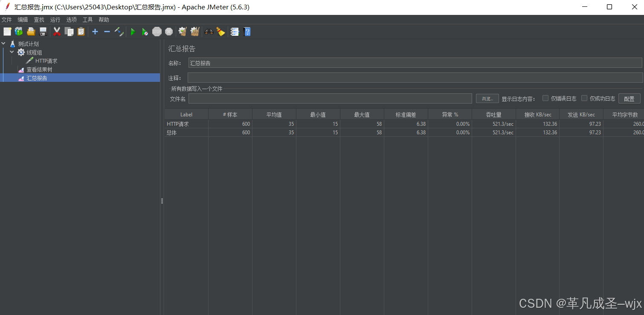Open the Function Helper list icon
644x315 pixels.
[x=235, y=32]
